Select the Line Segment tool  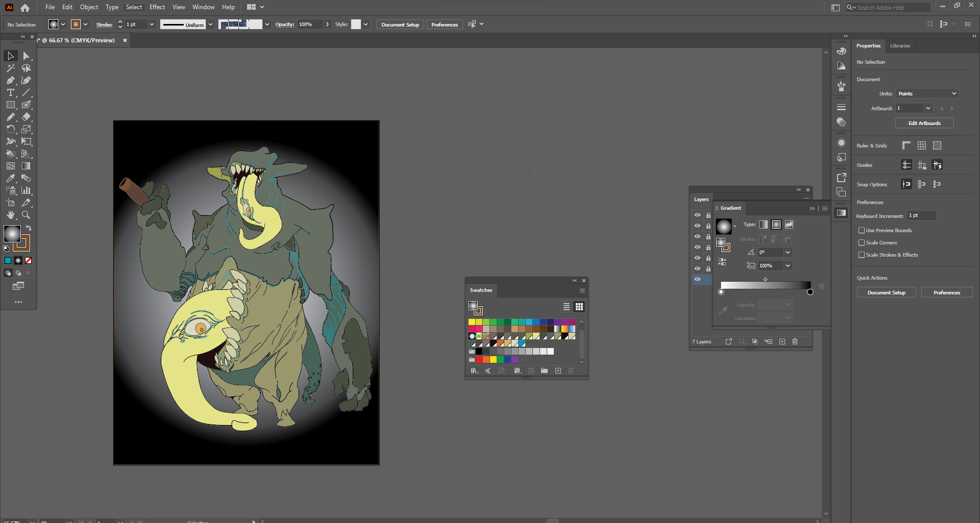(27, 92)
